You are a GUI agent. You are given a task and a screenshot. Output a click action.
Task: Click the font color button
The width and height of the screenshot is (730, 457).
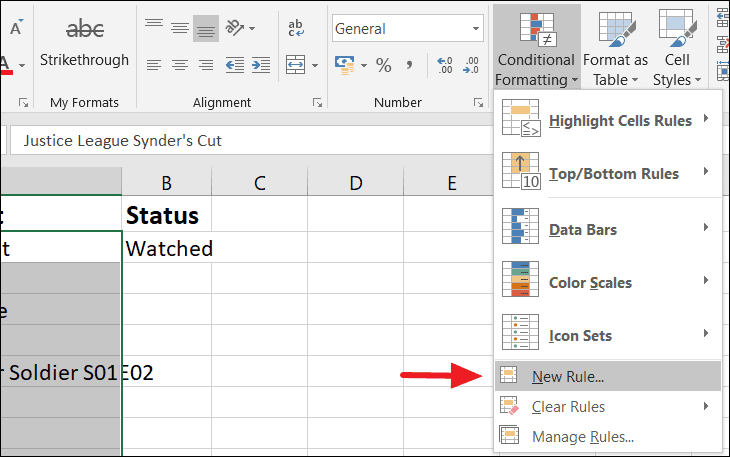point(6,65)
